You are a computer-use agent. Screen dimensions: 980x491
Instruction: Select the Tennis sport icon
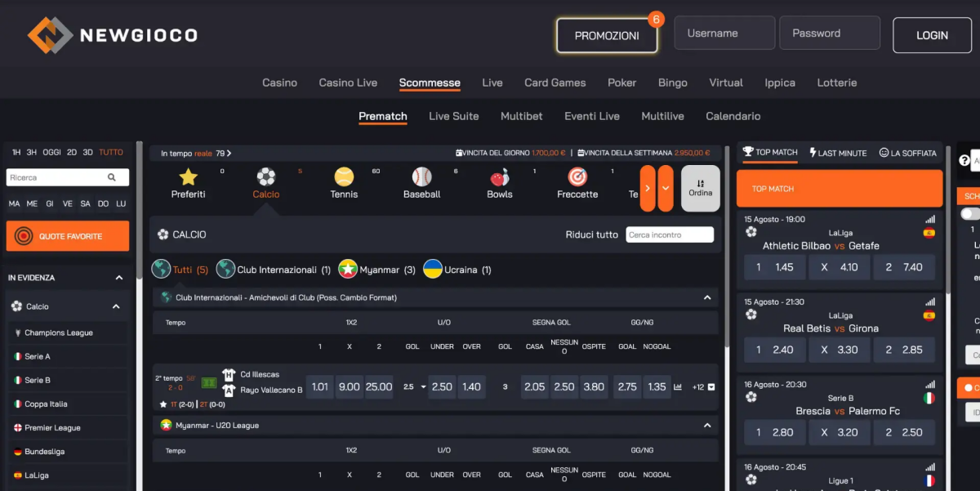tap(344, 177)
